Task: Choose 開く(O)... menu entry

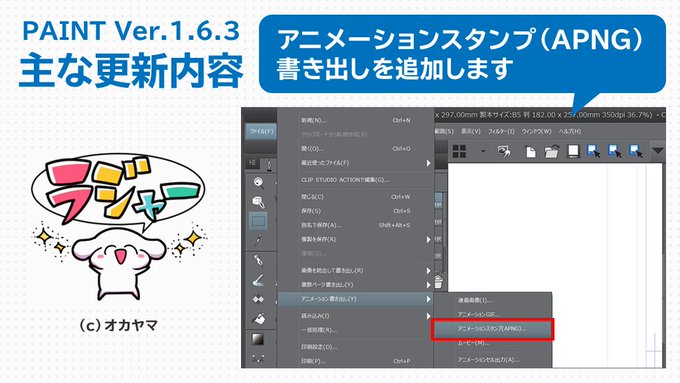Action: click(356, 148)
